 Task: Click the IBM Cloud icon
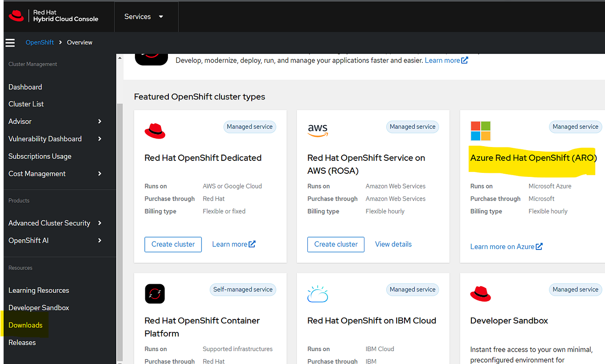[x=318, y=294]
